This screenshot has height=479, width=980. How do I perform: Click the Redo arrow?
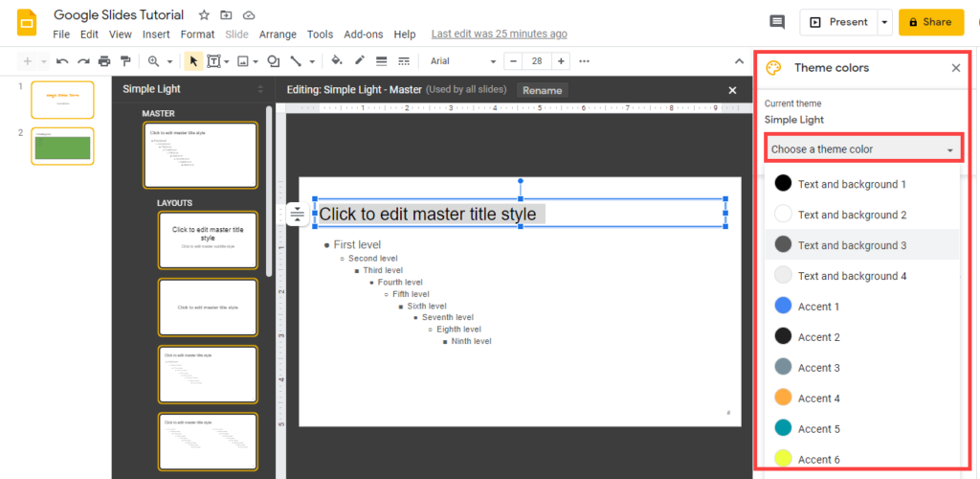tap(83, 61)
